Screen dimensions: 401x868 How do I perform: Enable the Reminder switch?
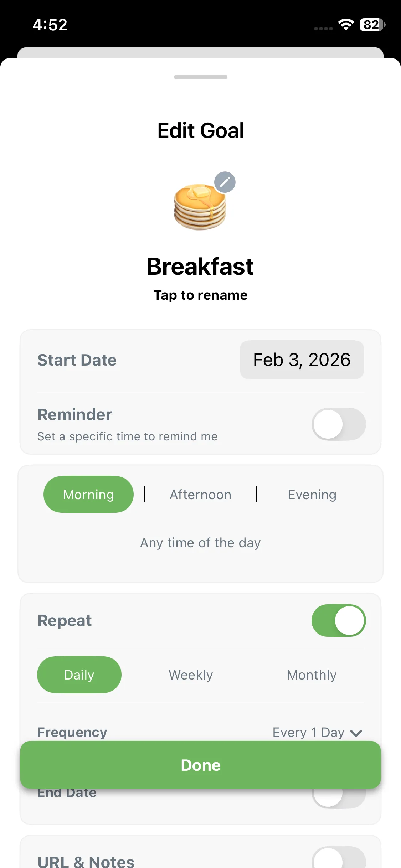(x=338, y=424)
